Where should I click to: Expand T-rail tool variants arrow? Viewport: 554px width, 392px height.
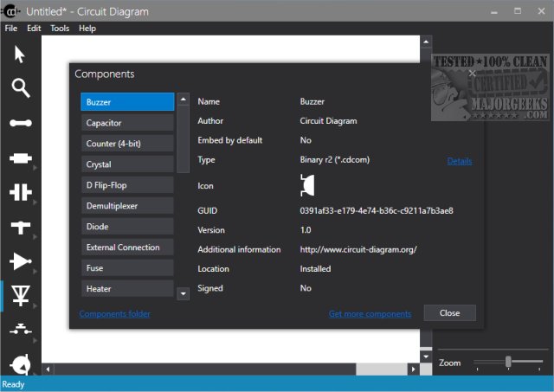click(35, 237)
